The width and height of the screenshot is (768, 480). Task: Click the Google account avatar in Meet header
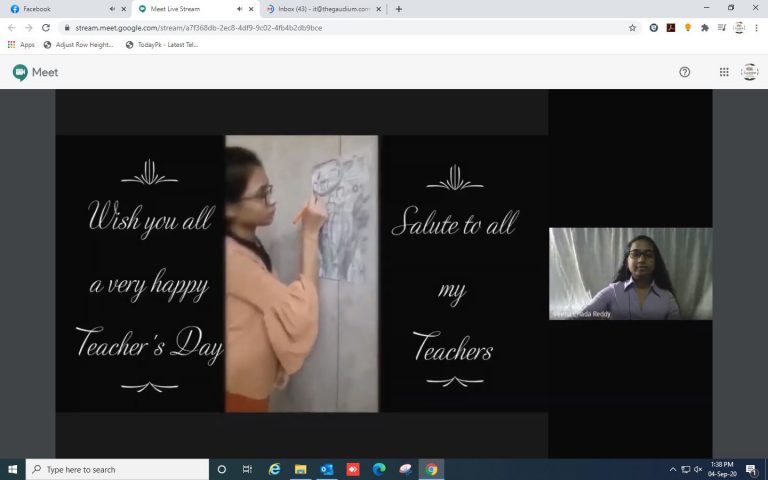tap(749, 72)
